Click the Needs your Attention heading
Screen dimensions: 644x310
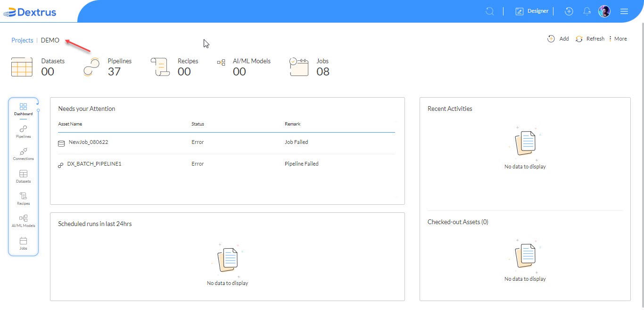click(x=86, y=109)
